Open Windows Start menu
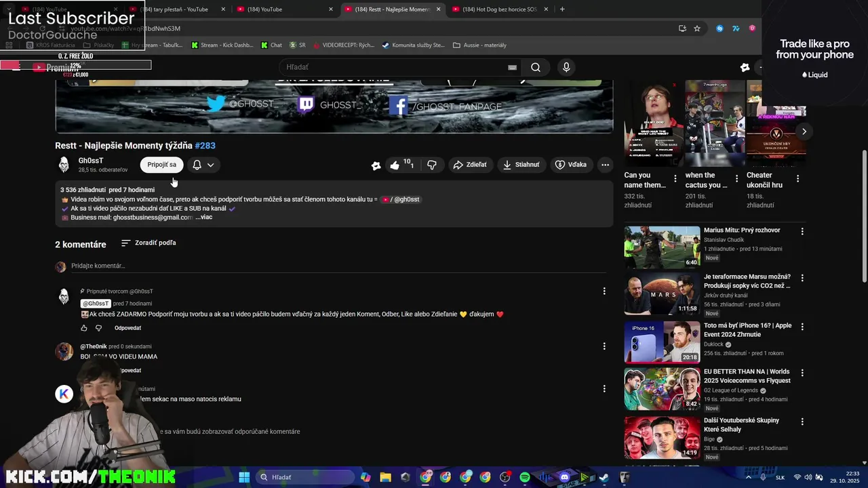 point(244,477)
